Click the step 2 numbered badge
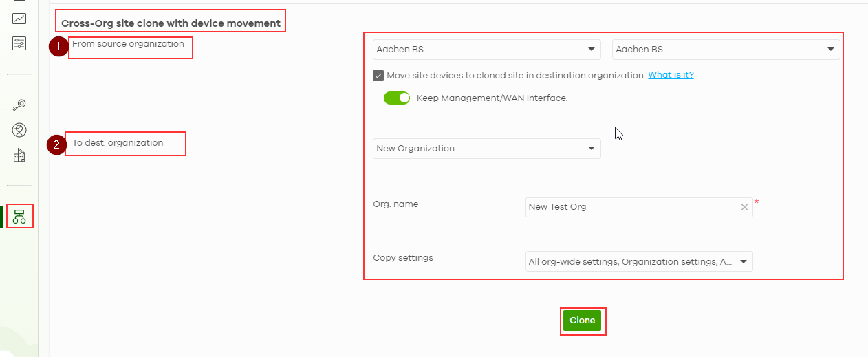The height and width of the screenshot is (357, 868). coord(56,145)
